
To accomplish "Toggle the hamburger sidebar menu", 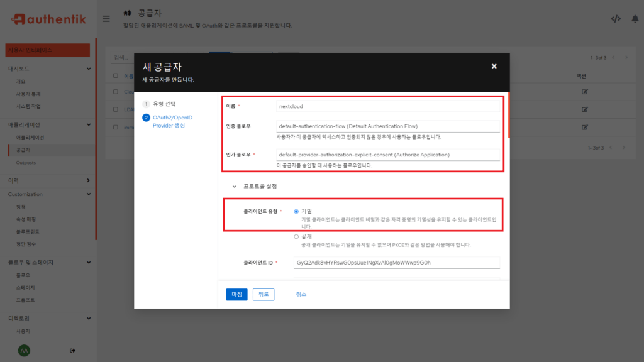I will [x=106, y=19].
